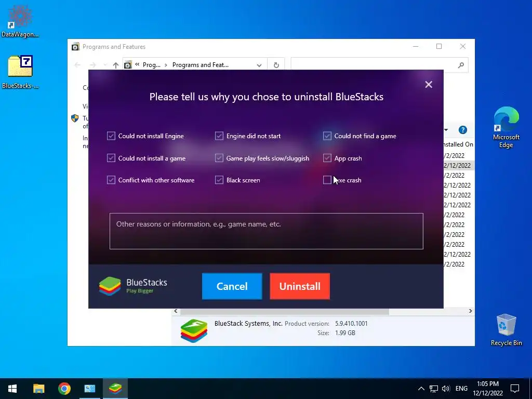Click the Back arrow in Programs and Features
This screenshot has height=399, width=532.
pos(77,65)
